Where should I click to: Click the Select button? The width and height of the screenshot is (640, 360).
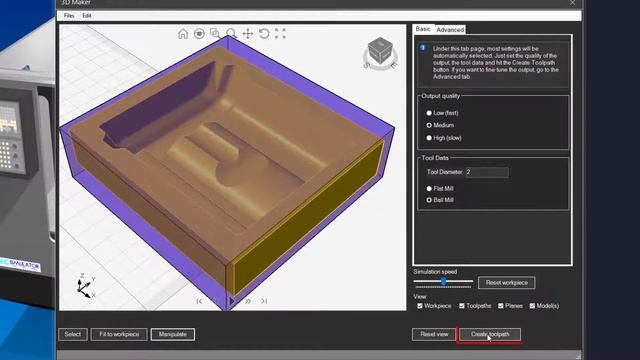click(73, 334)
